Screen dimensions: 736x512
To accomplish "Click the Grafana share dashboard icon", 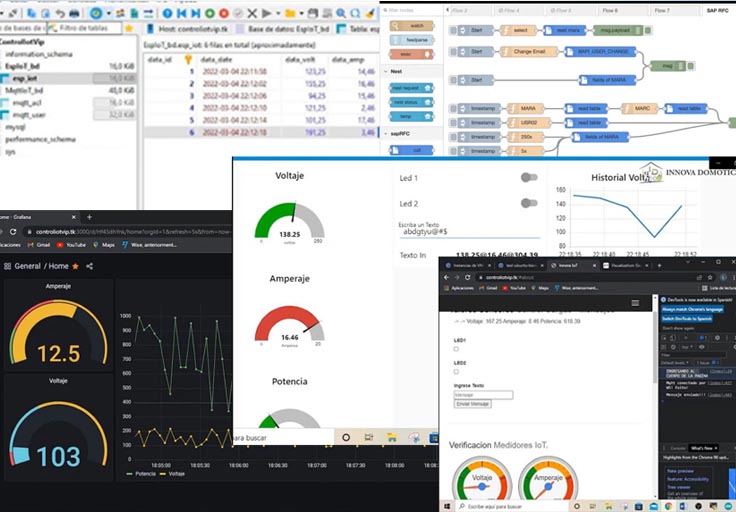I will pos(89,266).
